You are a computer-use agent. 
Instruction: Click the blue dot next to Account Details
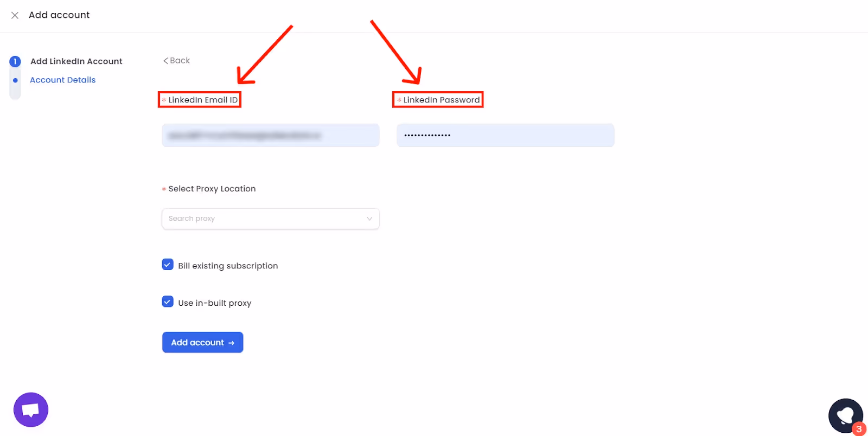tap(15, 80)
